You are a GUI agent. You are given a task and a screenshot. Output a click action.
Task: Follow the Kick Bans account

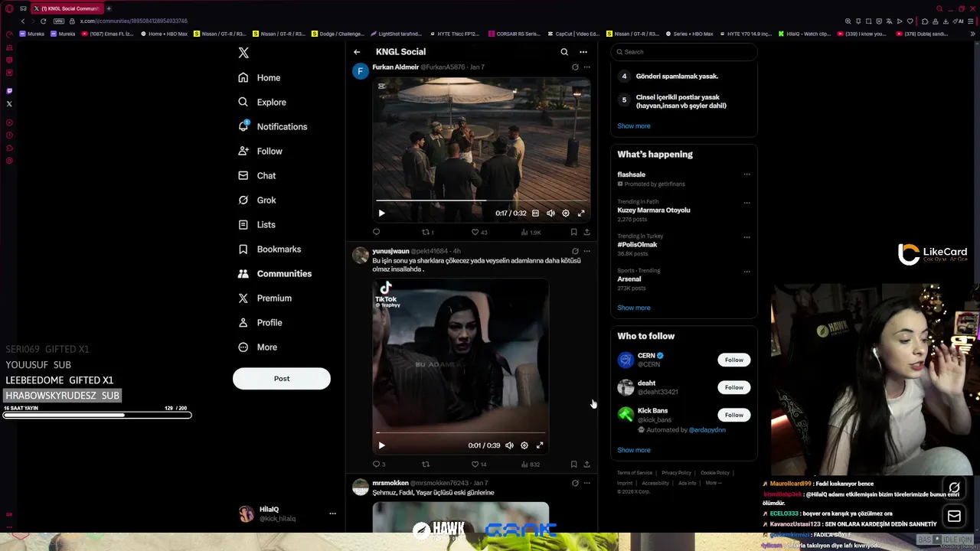(733, 415)
